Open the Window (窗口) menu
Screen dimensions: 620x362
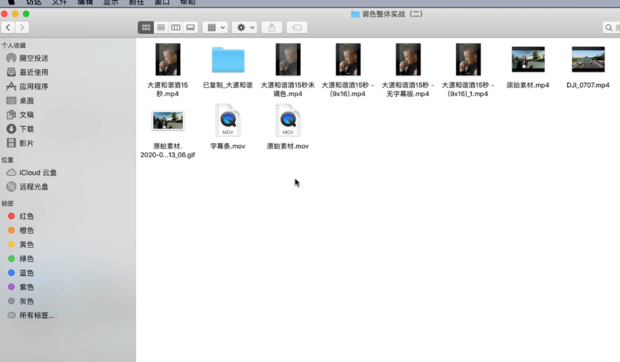point(162,2)
